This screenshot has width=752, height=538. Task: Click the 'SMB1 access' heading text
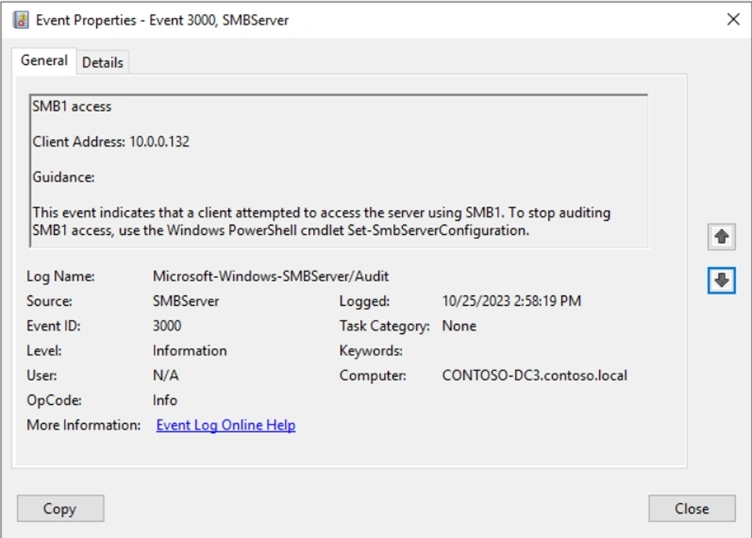(x=72, y=106)
